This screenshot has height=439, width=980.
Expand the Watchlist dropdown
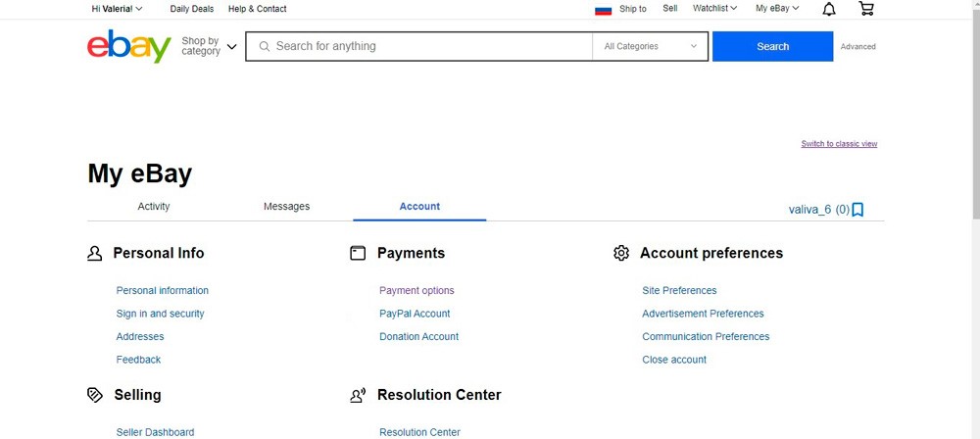coord(715,9)
